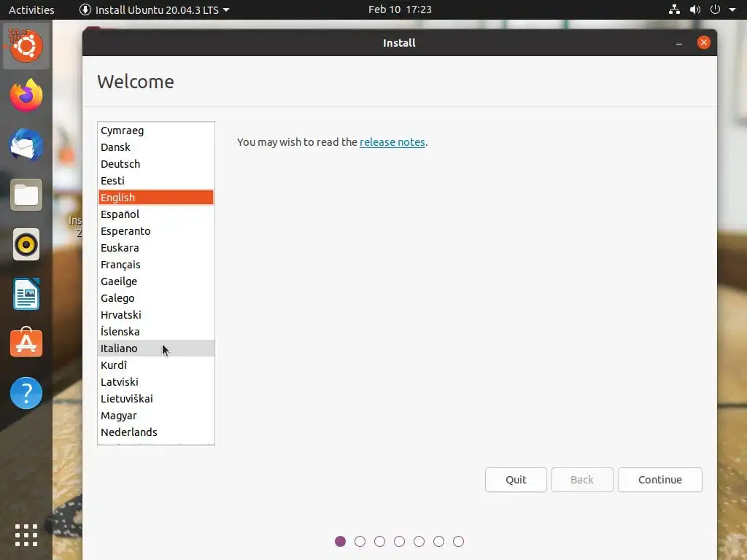Screen dimensions: 747x560
Task: Close the Install window
Action: (704, 42)
